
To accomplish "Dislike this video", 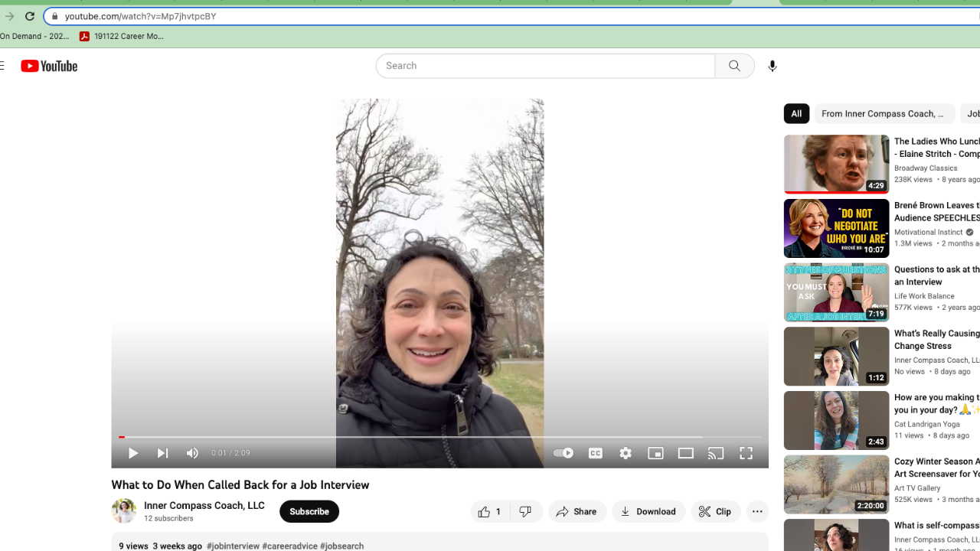I will tap(526, 511).
